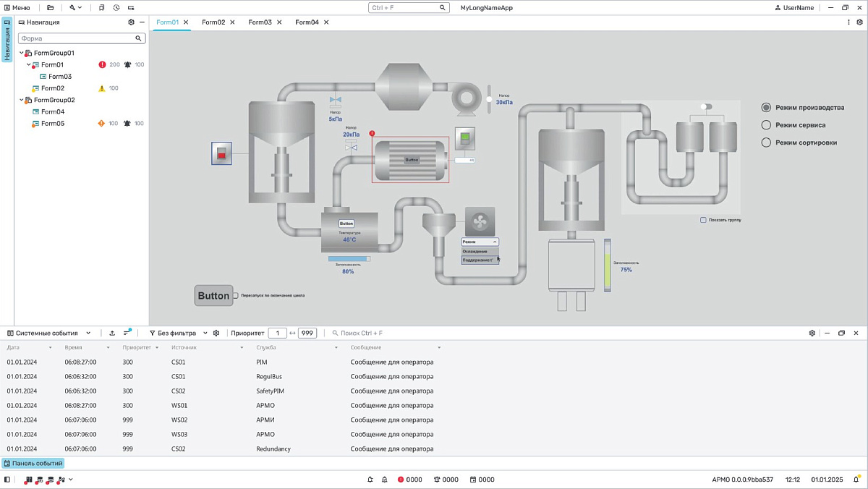Click the clock history icon in toolbar

click(x=116, y=7)
